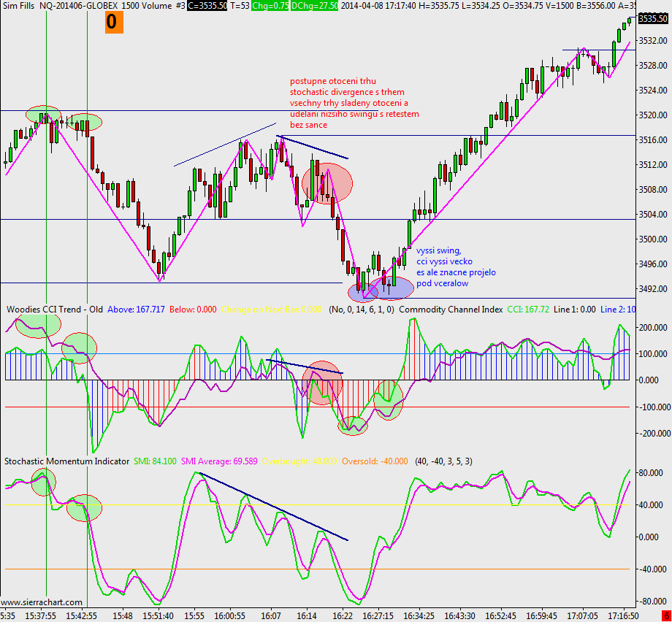672x622 pixels.
Task: Click the green "CCI: 167.72" value
Action: 528,310
